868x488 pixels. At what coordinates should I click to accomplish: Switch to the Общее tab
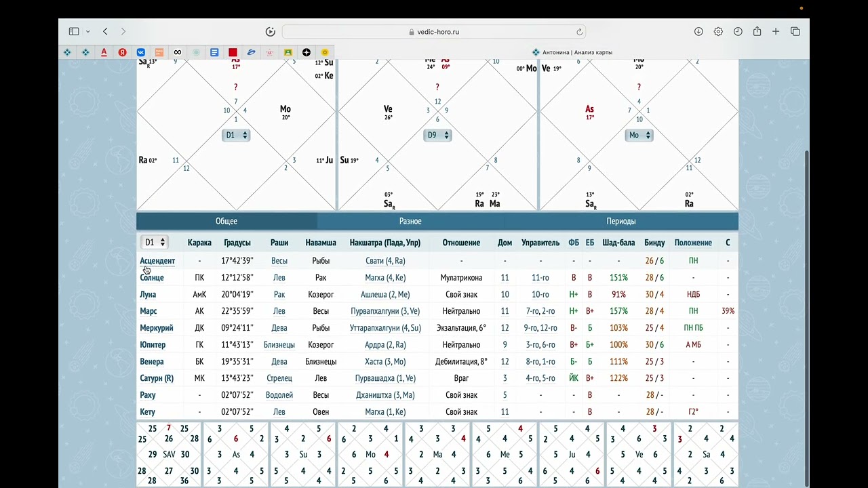coord(226,221)
